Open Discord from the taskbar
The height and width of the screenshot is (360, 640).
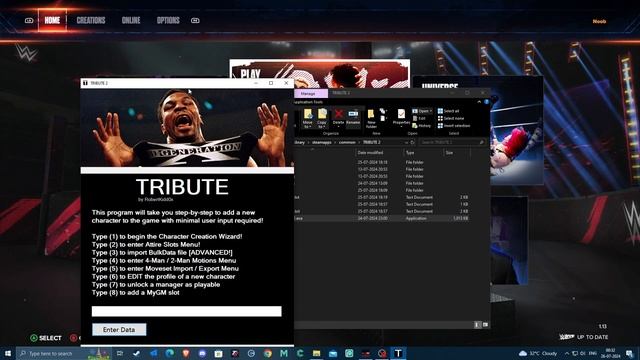[202, 353]
